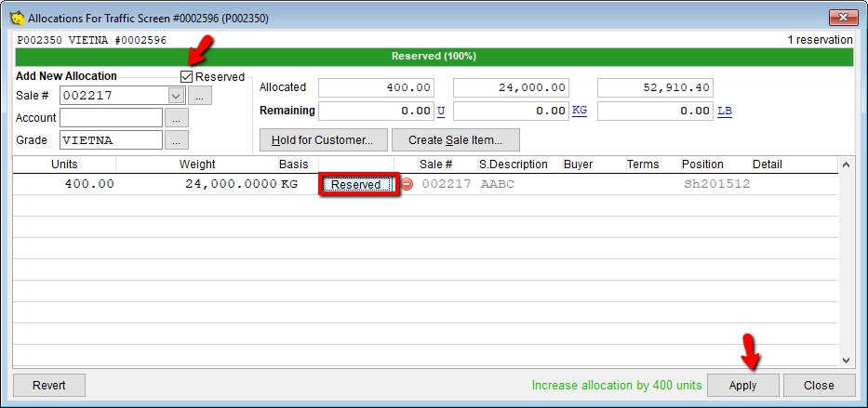
Task: Click the scrollbar down arrow of the grid
Action: click(x=846, y=360)
